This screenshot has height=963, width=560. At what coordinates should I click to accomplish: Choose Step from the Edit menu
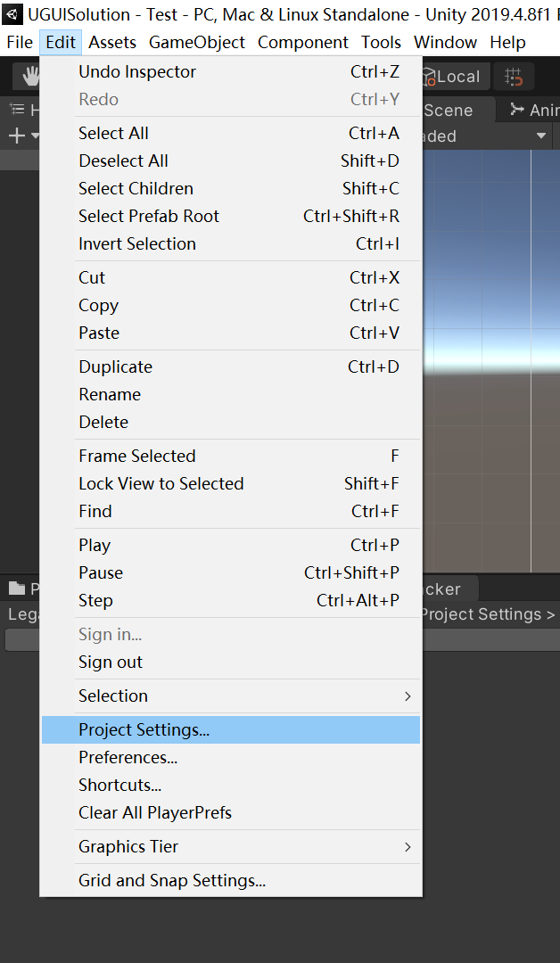231,600
